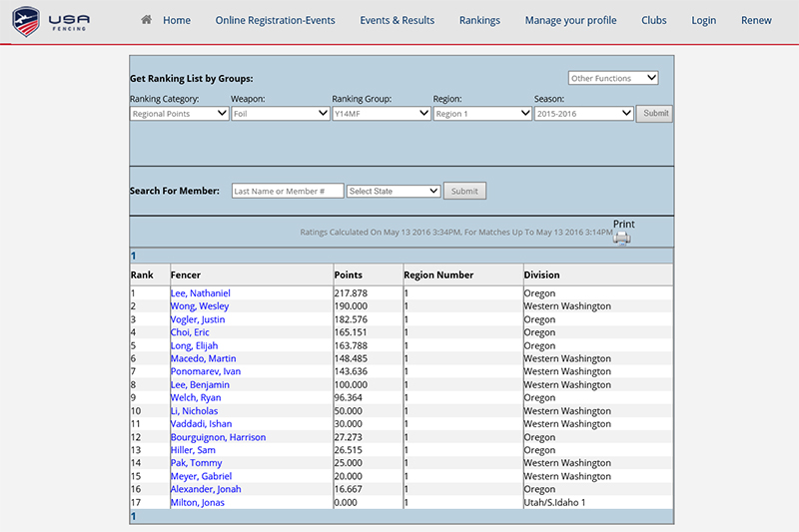Open fencer Bourguignon, Harrison
This screenshot has width=799, height=532.
click(x=218, y=437)
